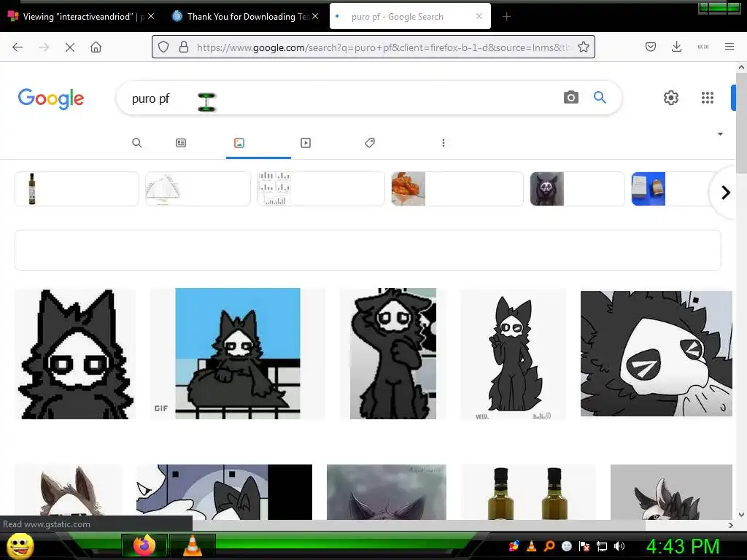Open close-up Puro mask face image
Screen dimensions: 747x560
click(x=656, y=354)
